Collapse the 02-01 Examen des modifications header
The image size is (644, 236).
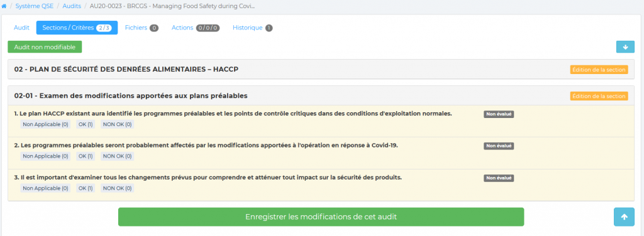[x=131, y=96]
